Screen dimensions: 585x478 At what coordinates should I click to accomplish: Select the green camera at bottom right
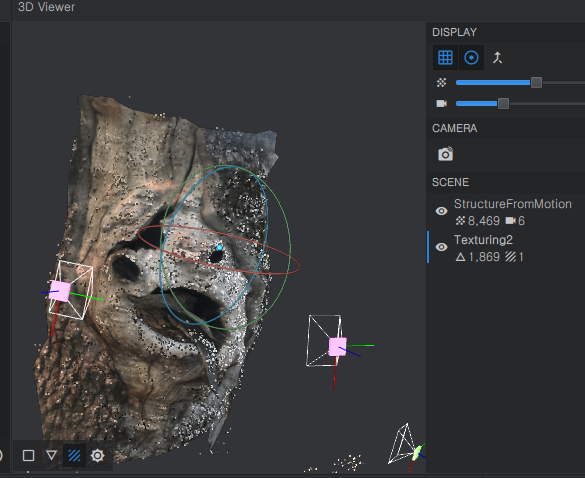pyautogui.click(x=417, y=452)
